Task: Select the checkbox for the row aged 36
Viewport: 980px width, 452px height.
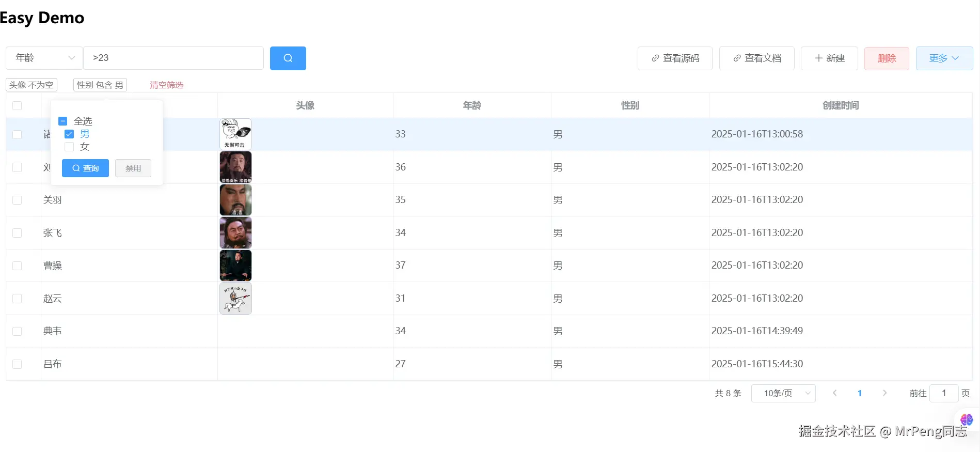Action: tap(17, 167)
